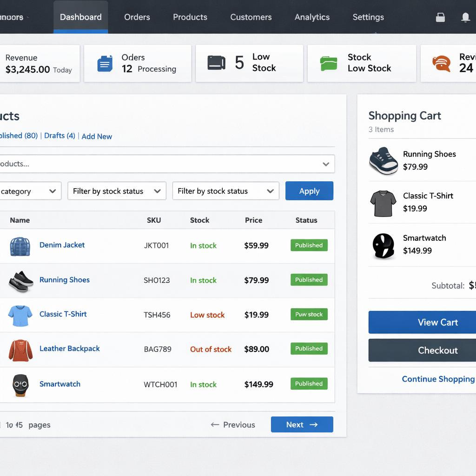Click the Low Stock monitor icon
Screen dimensions: 476x476
(x=216, y=63)
